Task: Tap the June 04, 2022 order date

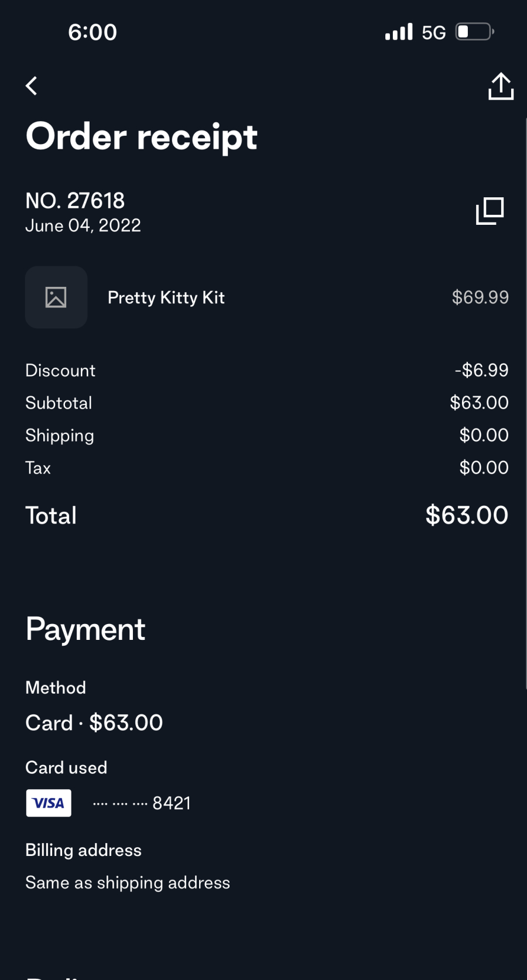Action: [x=83, y=225]
